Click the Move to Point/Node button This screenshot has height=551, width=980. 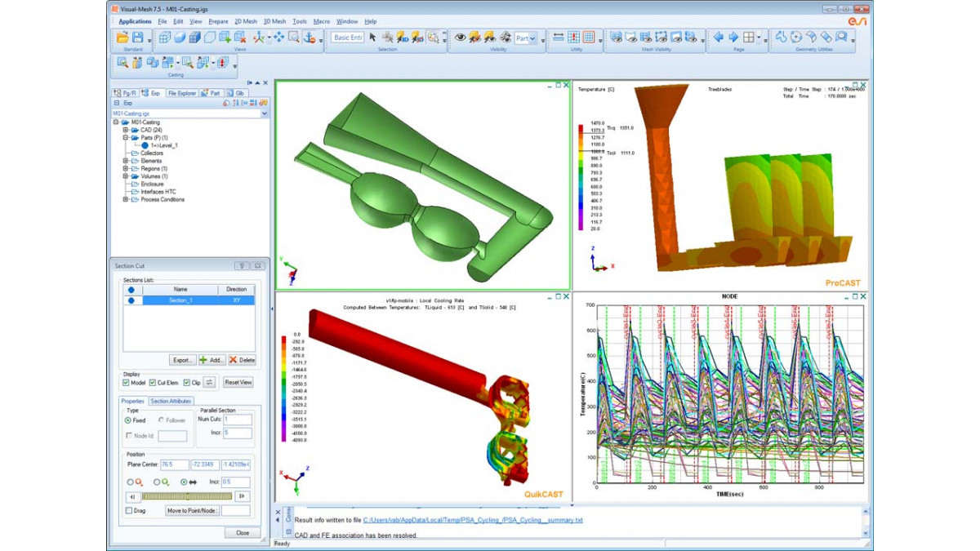(192, 511)
